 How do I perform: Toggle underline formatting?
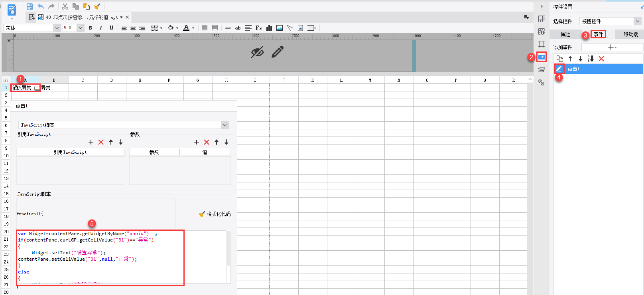(x=111, y=28)
